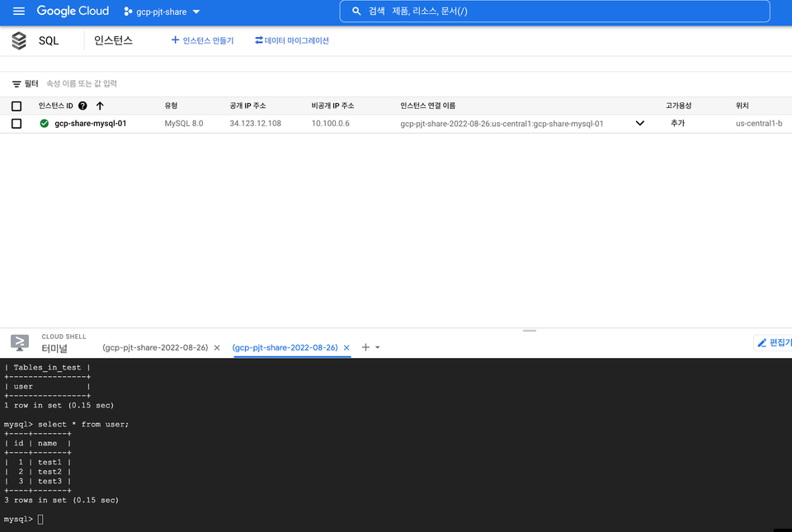Image resolution: width=792 pixels, height=532 pixels.
Task: Open 데이터 마이그레이션 data migration
Action: click(x=291, y=40)
